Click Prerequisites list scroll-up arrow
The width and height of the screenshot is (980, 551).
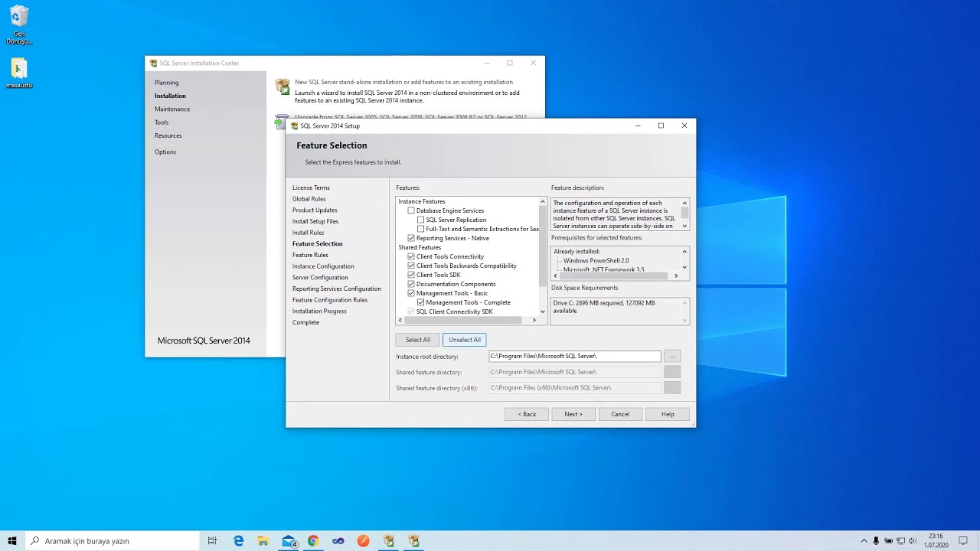(x=684, y=251)
